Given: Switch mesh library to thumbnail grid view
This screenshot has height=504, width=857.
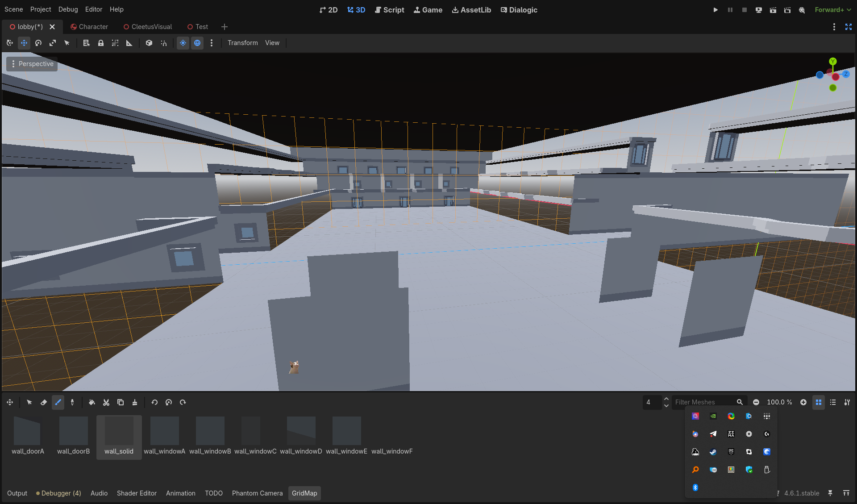Looking at the screenshot, I should point(819,402).
